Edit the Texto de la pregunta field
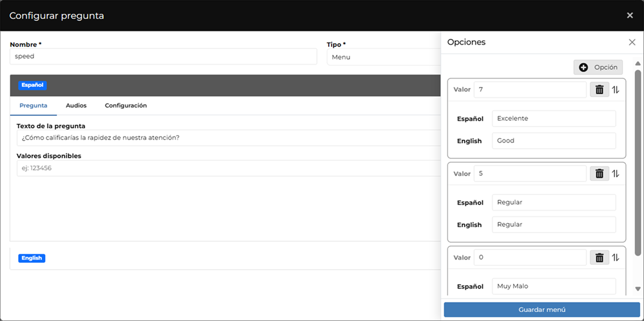 pos(229,138)
